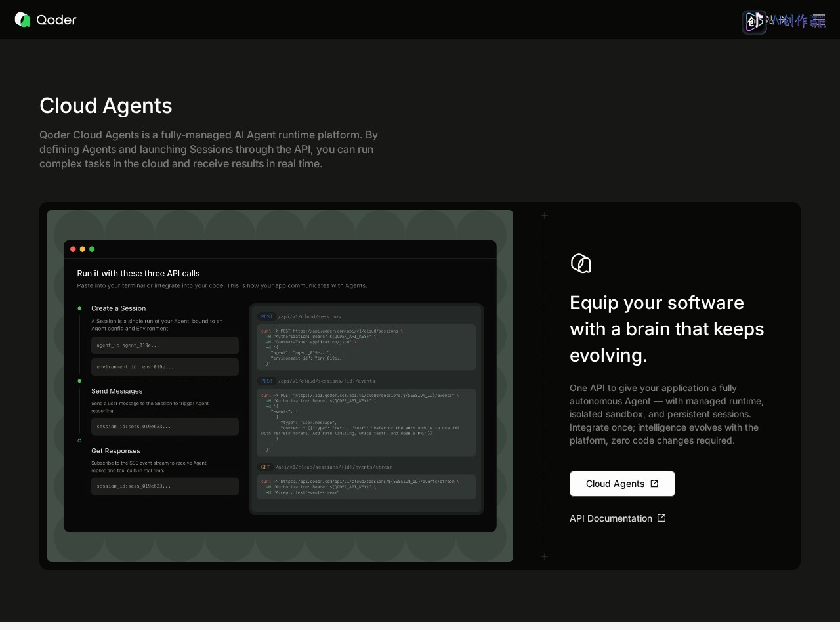Click the POST badge for /api/v1/cloud/sessions
Viewport: 840px width, 630px height.
point(266,316)
